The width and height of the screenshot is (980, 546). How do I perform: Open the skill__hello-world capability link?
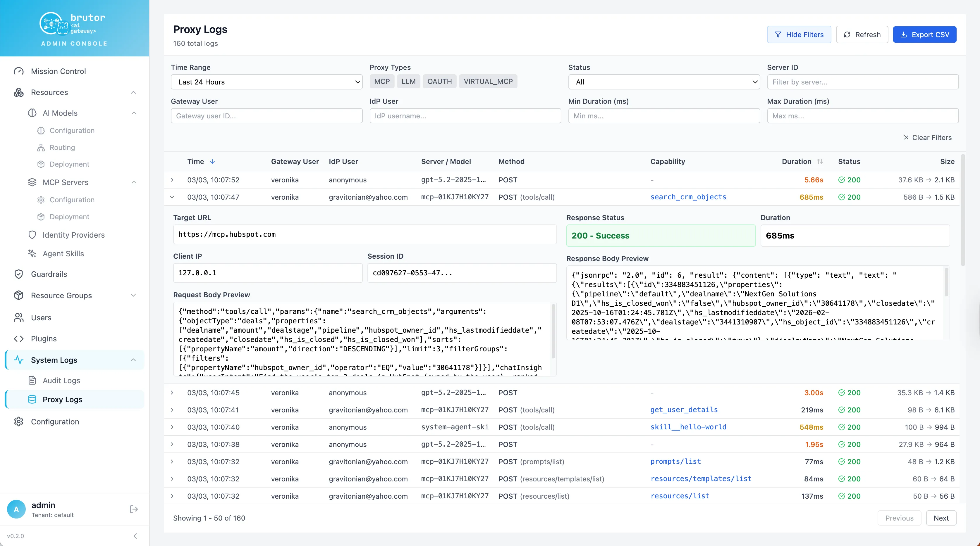(x=688, y=427)
